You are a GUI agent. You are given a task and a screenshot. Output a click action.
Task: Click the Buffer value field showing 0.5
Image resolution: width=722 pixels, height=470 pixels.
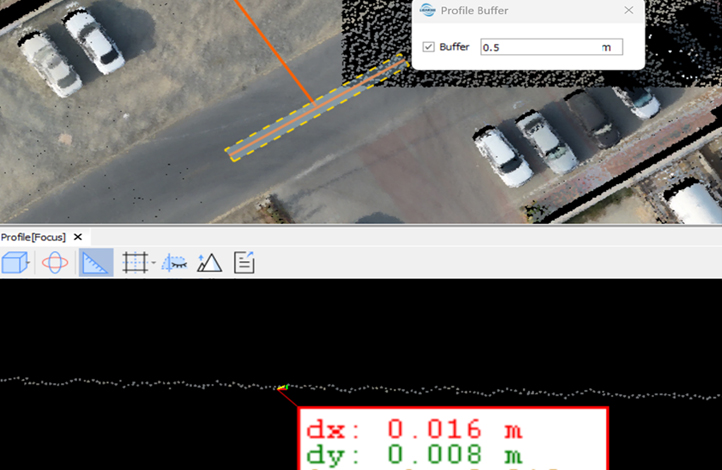[552, 47]
